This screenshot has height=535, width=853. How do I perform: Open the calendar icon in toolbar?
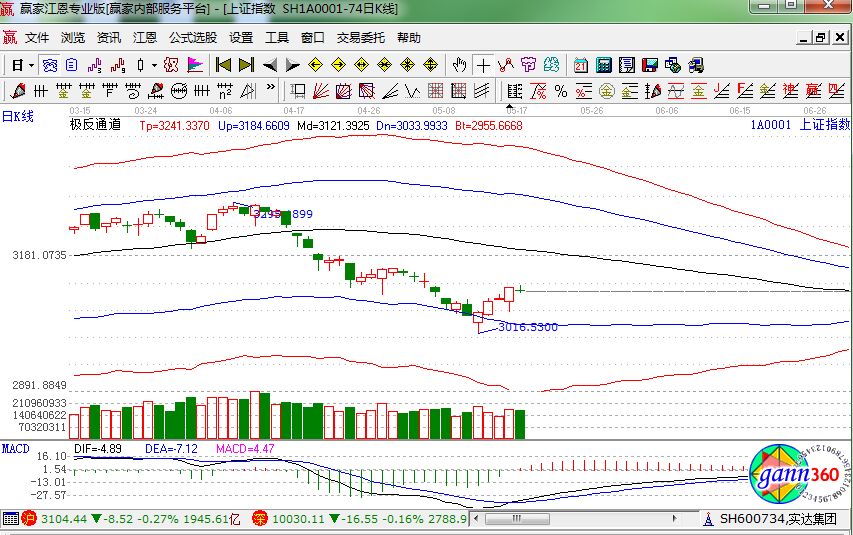[581, 65]
